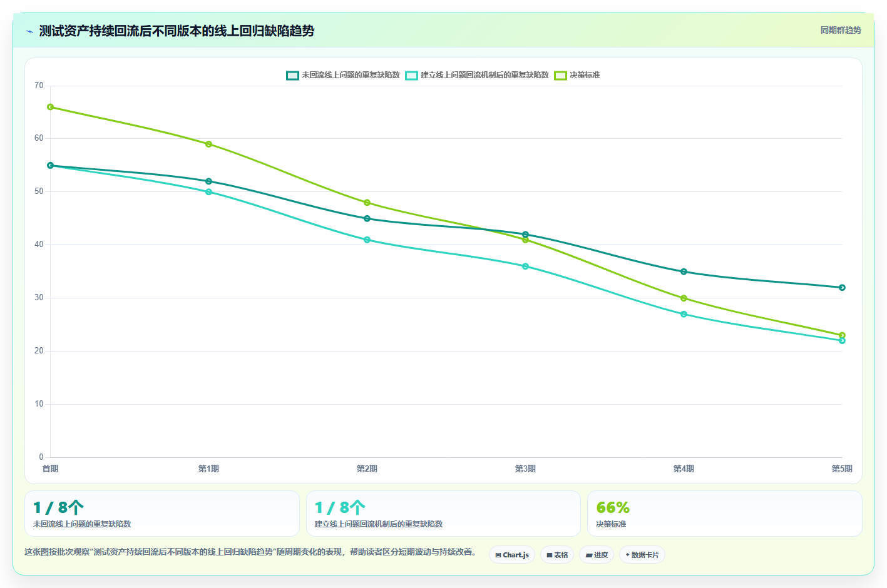The height and width of the screenshot is (588, 887).
Task: Click the turquoise 回流机制 point at 第3期 (36)
Action: click(x=526, y=266)
